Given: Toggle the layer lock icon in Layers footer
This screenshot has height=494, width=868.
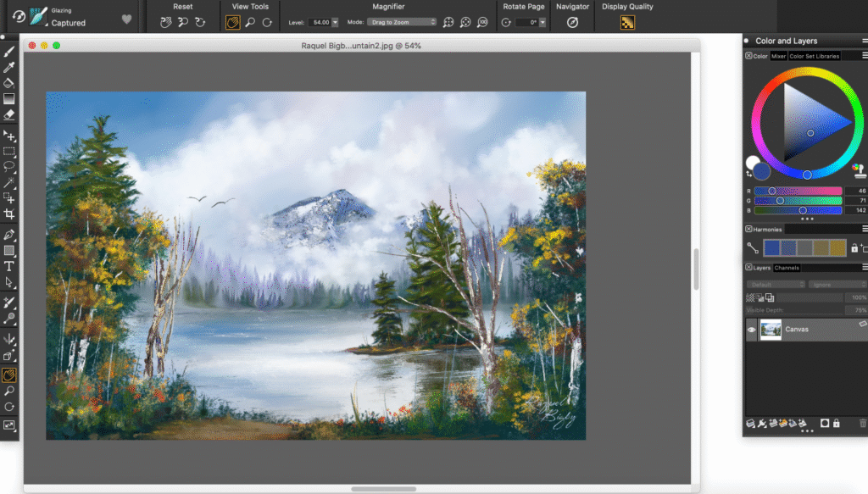Looking at the screenshot, I should pos(837,424).
